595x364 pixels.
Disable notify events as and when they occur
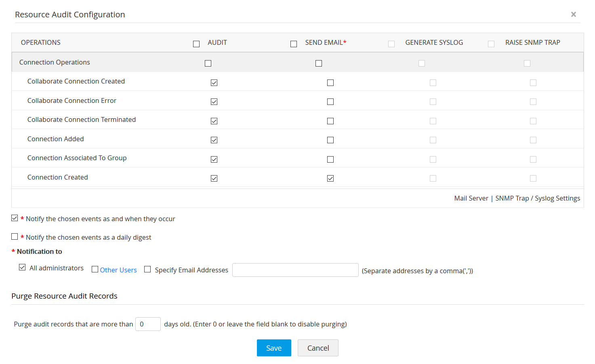(15, 218)
